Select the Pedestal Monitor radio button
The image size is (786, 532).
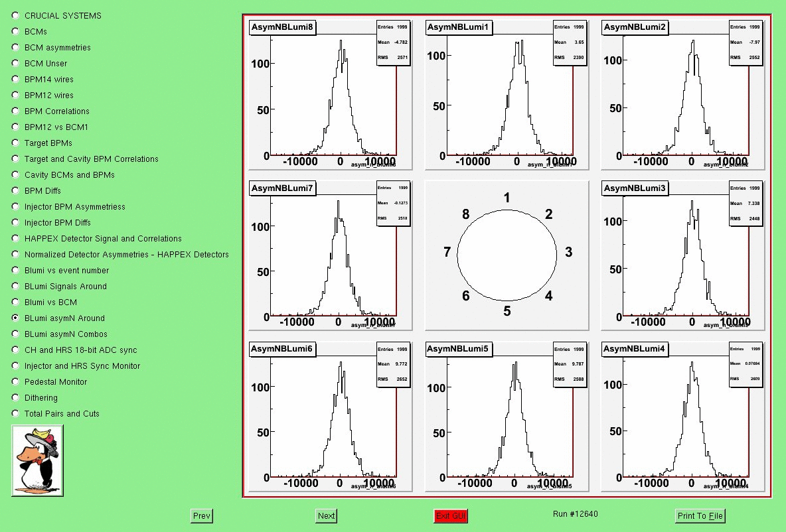coord(15,381)
